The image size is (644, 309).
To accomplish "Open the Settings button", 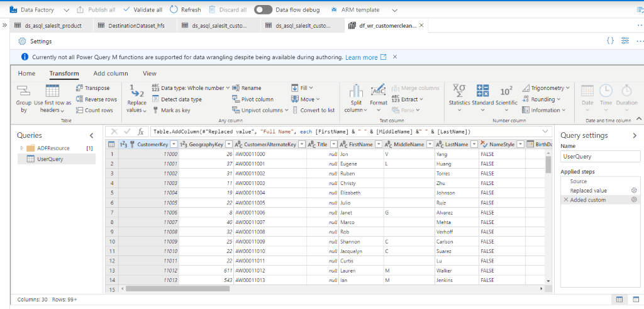I will click(x=35, y=41).
